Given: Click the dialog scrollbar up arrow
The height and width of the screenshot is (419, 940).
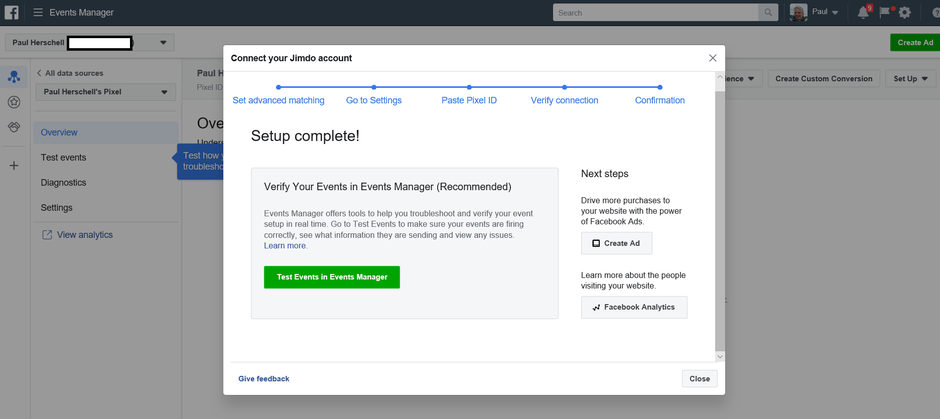Looking at the screenshot, I should [720, 77].
